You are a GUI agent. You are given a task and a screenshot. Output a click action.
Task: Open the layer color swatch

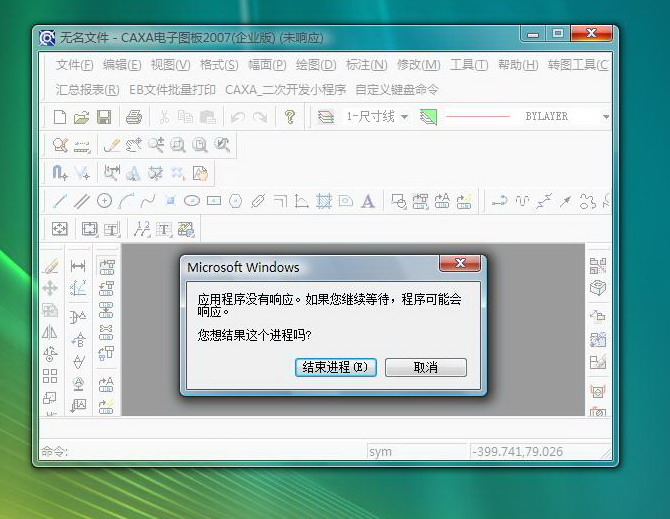tap(429, 117)
